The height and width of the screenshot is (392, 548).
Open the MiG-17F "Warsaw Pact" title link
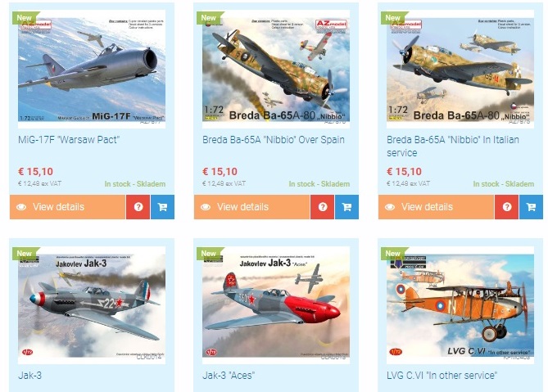pos(69,140)
